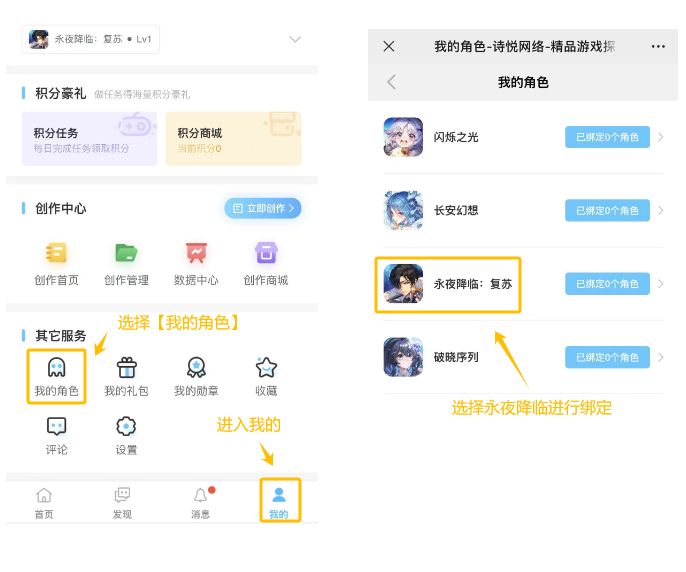Viewport: 686px width, 572px height.
Task: Switch to 首页 bottom tab
Action: tap(44, 502)
